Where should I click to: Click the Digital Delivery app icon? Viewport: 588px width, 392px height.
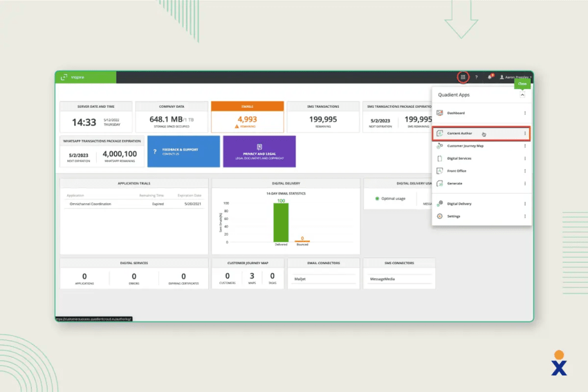click(x=440, y=203)
